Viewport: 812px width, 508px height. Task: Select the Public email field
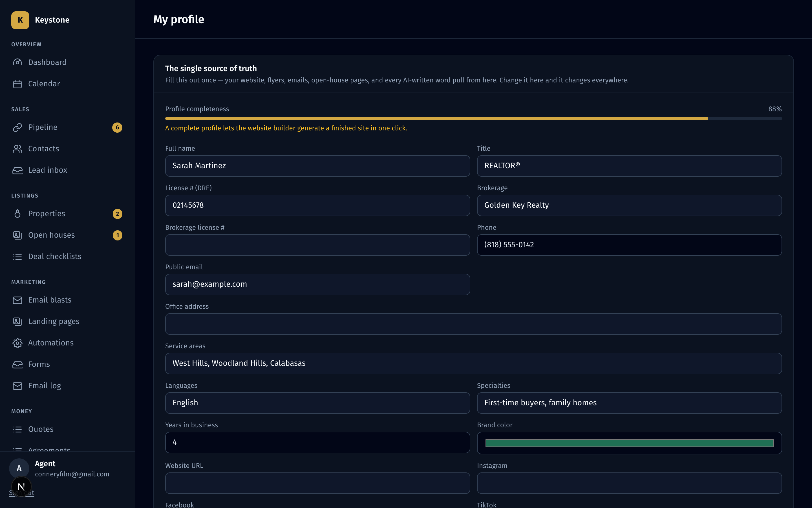317,284
